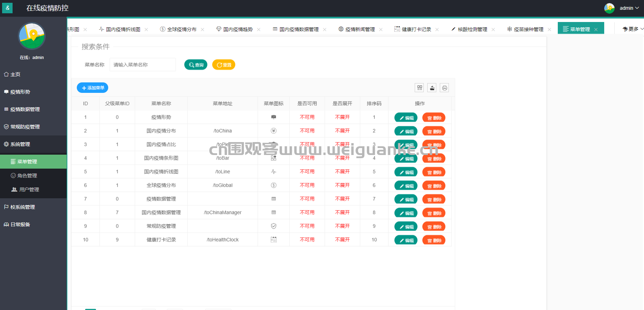Screen dimensions: 644x310
Task: Click the sidebar map profile picture
Action: point(32,36)
